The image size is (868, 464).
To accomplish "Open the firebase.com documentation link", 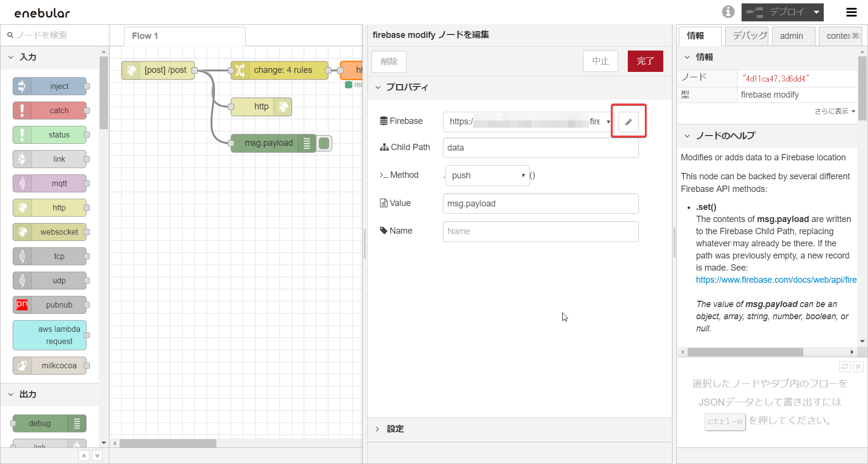I will (x=775, y=279).
